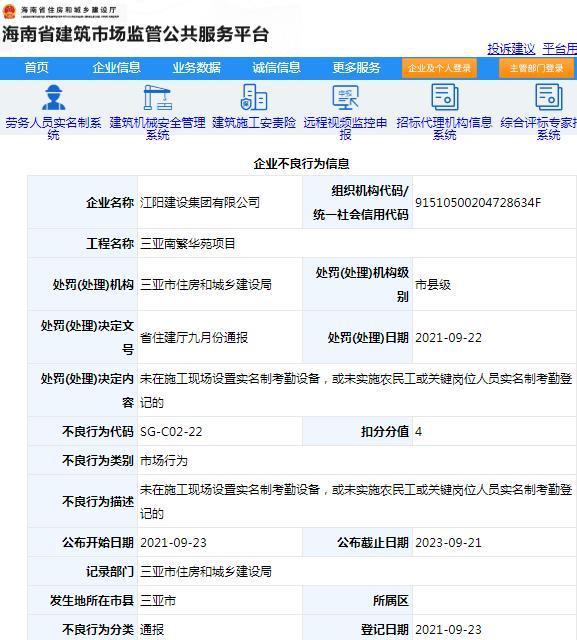Click the 主管部门登录 button
The image size is (577, 640).
pyautogui.click(x=536, y=68)
